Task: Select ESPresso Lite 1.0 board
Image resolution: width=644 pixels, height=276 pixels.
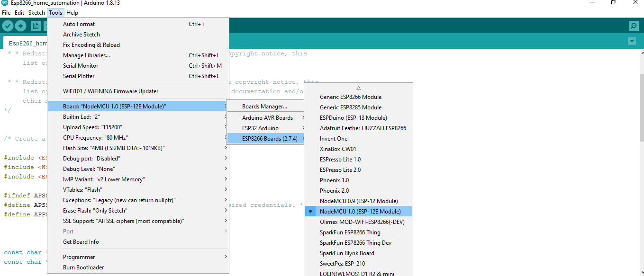Action: click(x=358, y=160)
